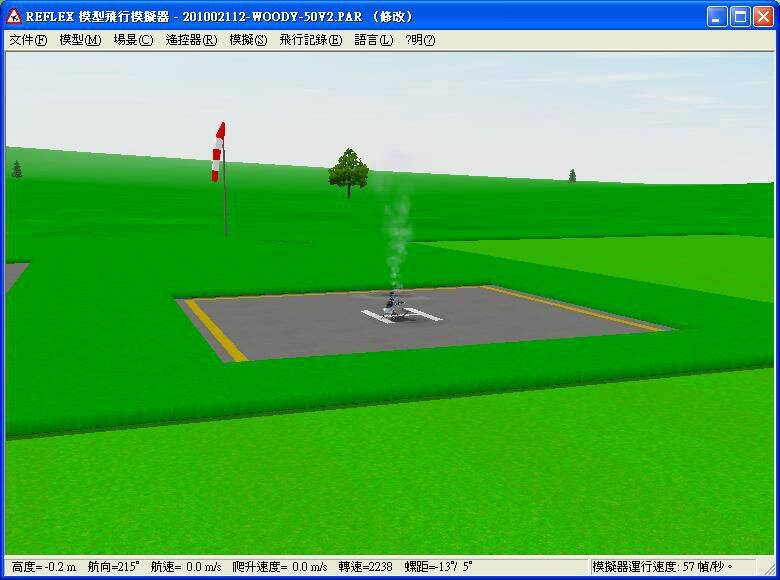The width and height of the screenshot is (780, 580).
Task: Click the helicopter on the landing pad
Action: click(x=394, y=307)
